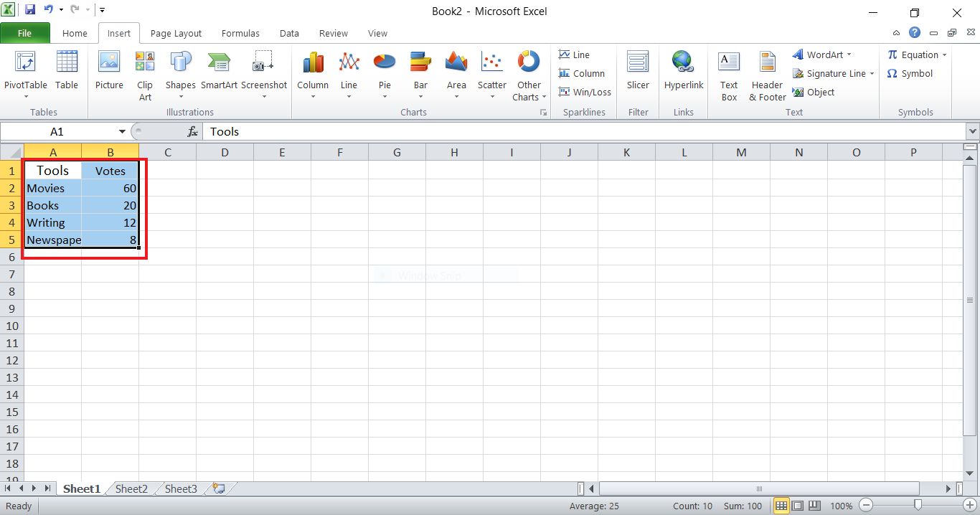Insert a Slicer
This screenshot has width=980, height=515.
click(x=638, y=70)
